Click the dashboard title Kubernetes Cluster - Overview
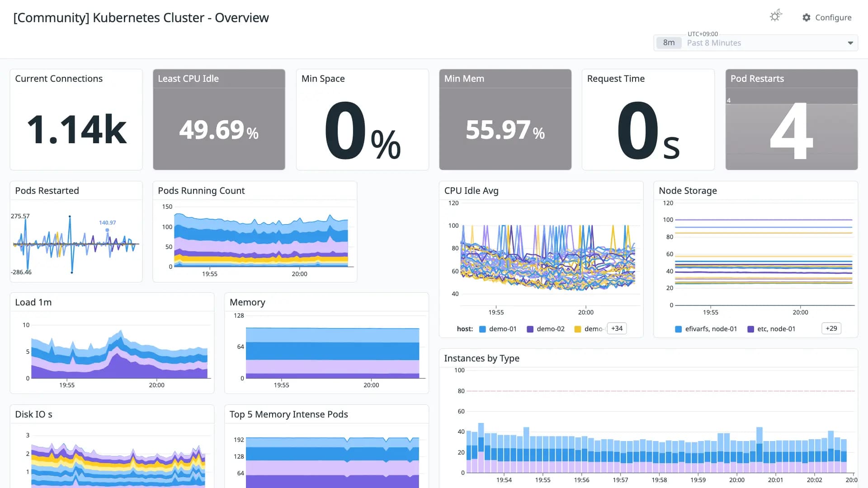868x488 pixels. coord(141,18)
